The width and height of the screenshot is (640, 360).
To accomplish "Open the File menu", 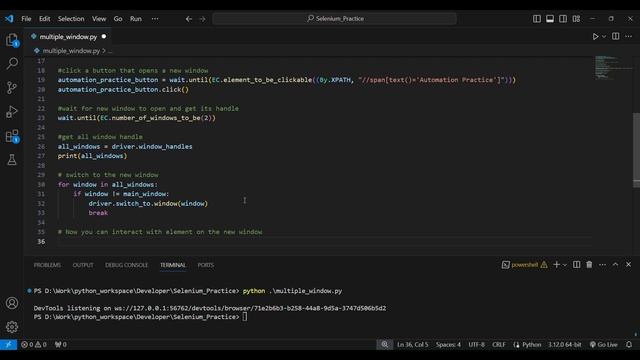I will point(26,19).
